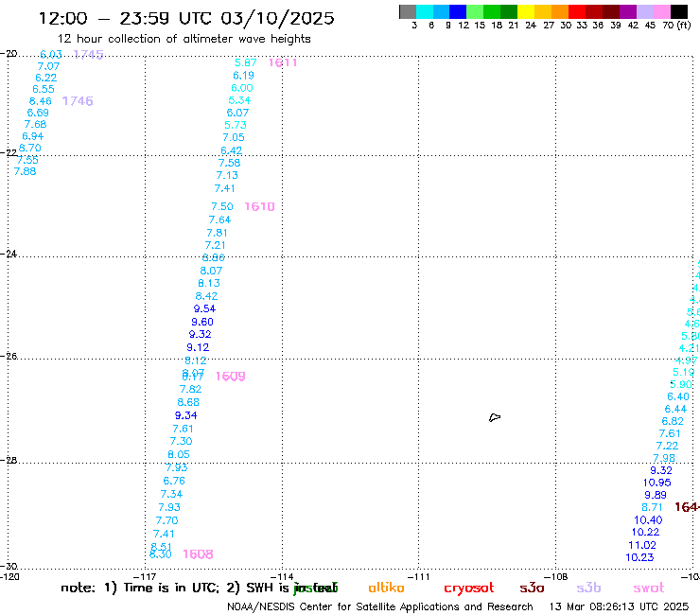This screenshot has height=615, width=700.
Task: Click the title '12:00 – 23:59 UTC 03/10/2025'
Action: click(x=186, y=18)
